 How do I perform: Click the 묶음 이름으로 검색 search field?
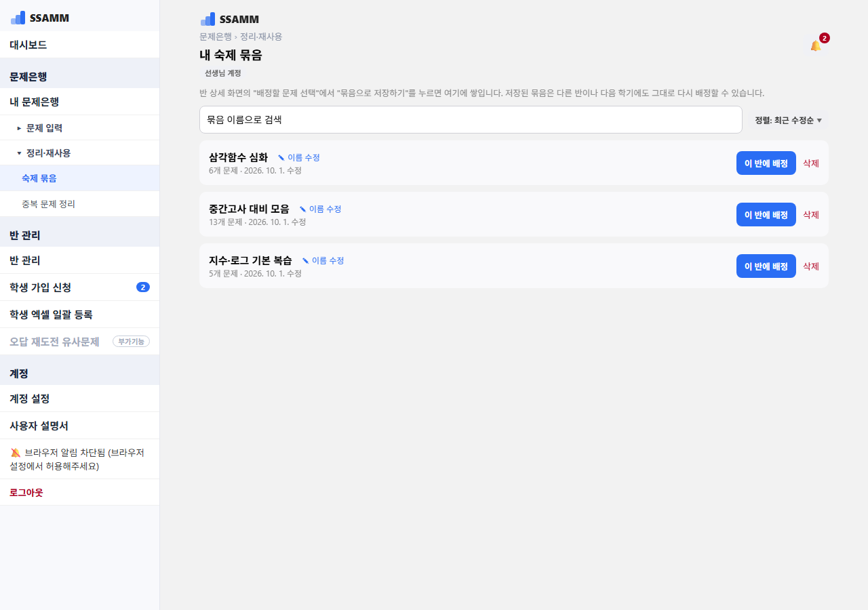point(471,120)
